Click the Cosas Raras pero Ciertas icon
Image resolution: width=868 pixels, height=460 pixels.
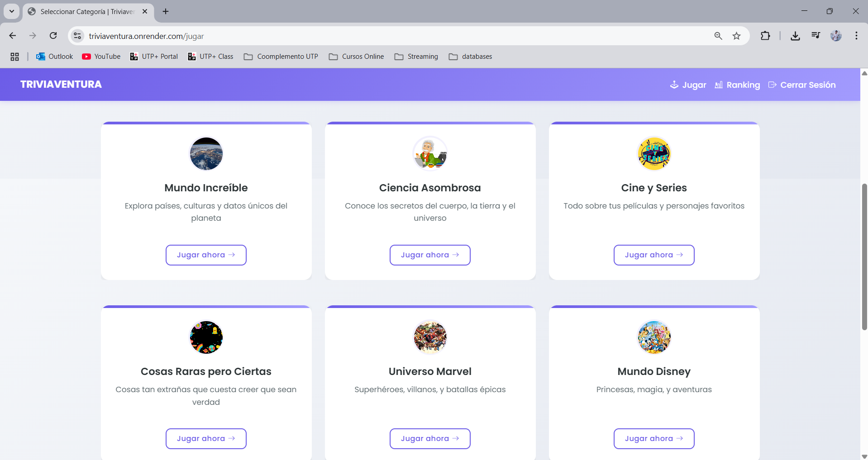tap(206, 337)
